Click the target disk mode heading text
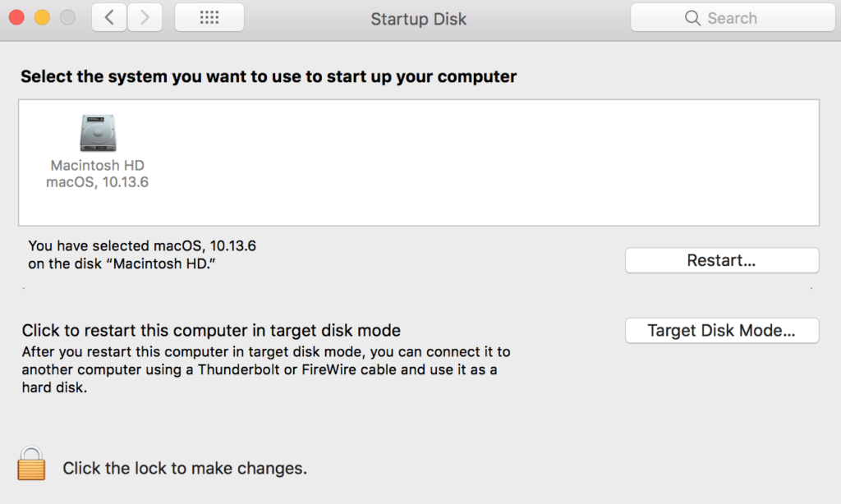This screenshot has height=504, width=841. click(x=211, y=331)
